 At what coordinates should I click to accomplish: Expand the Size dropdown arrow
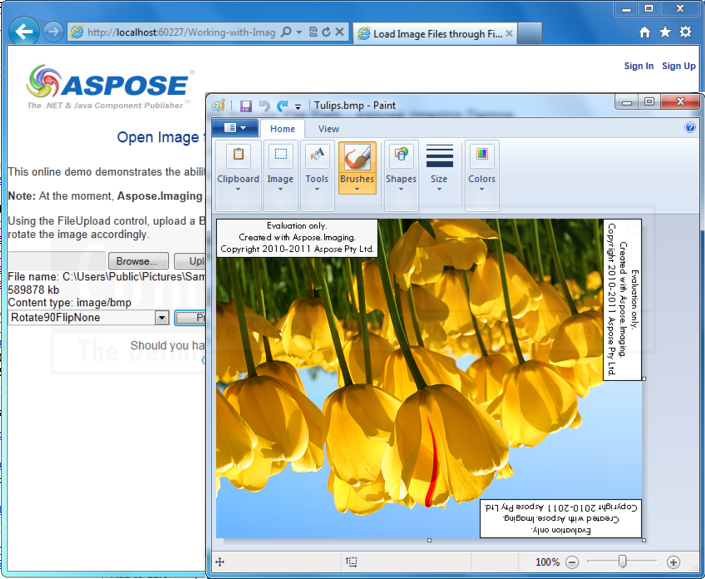click(x=439, y=189)
